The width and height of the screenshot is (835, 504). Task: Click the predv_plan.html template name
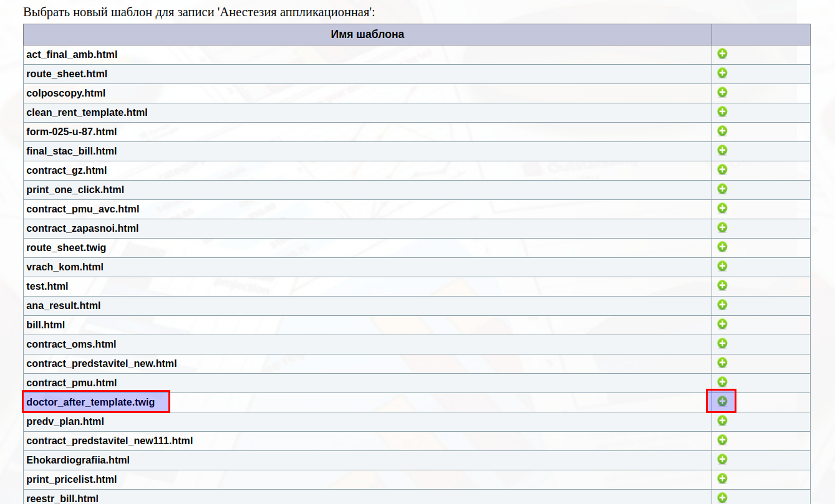[66, 422]
